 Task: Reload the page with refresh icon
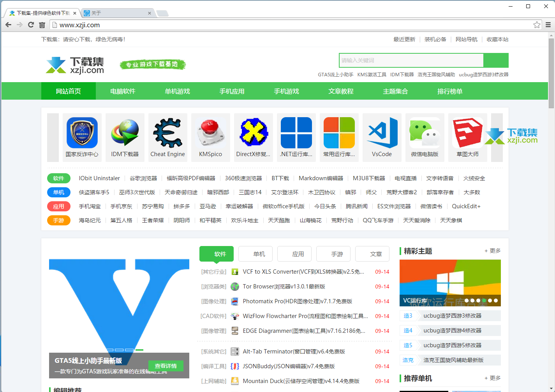(x=31, y=25)
